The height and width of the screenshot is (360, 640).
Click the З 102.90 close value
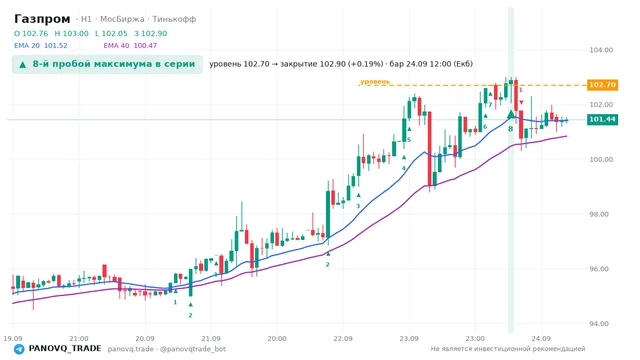point(151,33)
